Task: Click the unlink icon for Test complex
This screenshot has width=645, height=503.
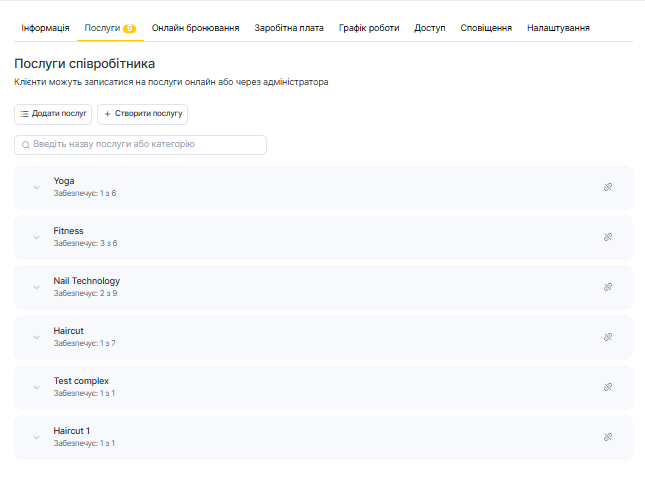Action: coord(607,387)
